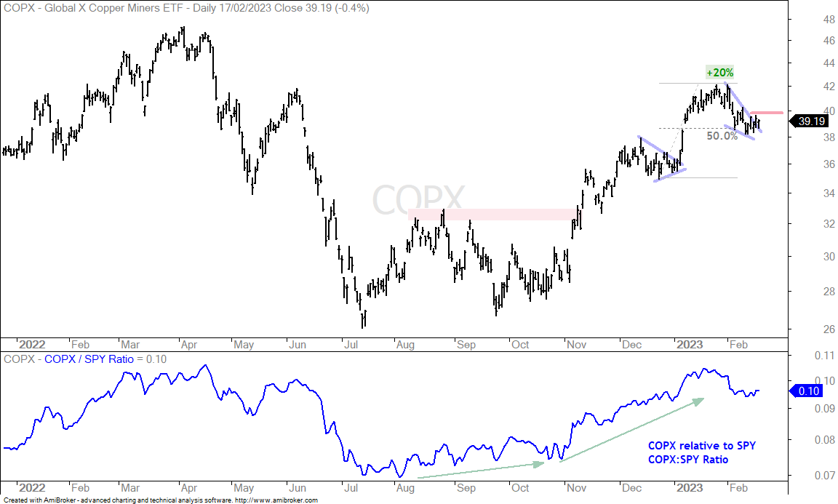
Task: Select the 39.19 price marker tag
Action: click(809, 121)
